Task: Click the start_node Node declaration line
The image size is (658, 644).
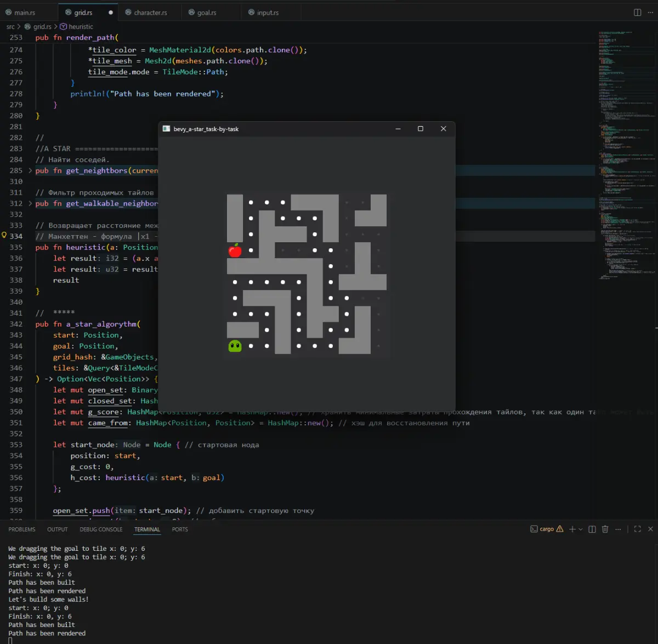Action: [156, 444]
